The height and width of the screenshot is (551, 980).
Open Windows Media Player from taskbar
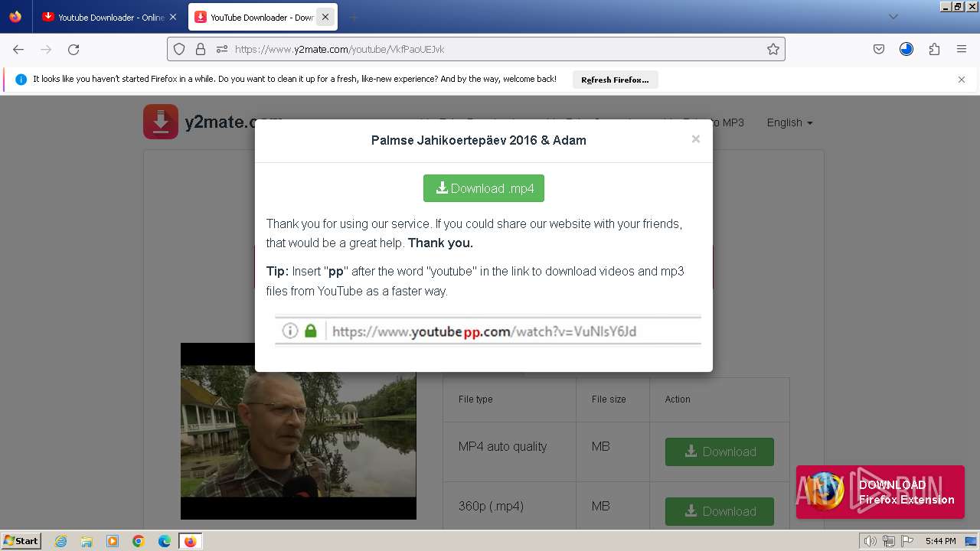[113, 541]
